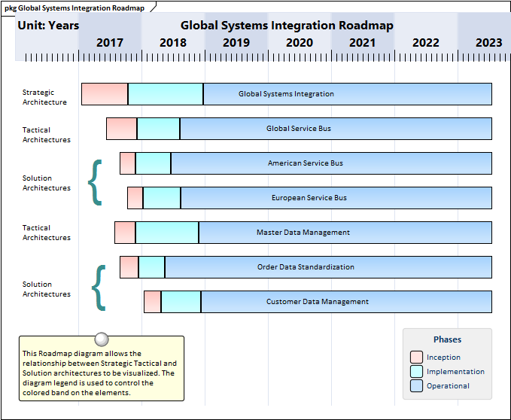Click the round pin on the note
Screen dimensions: 511x420
(102, 339)
